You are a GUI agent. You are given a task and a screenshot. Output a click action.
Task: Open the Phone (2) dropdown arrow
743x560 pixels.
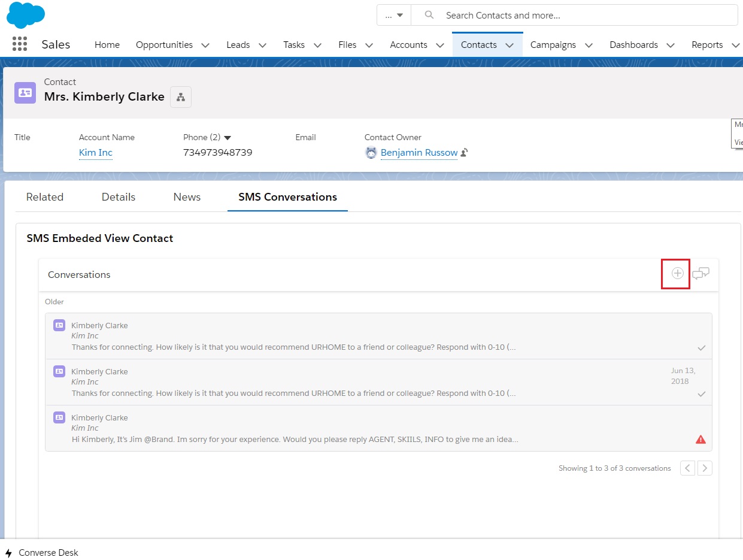(x=228, y=138)
